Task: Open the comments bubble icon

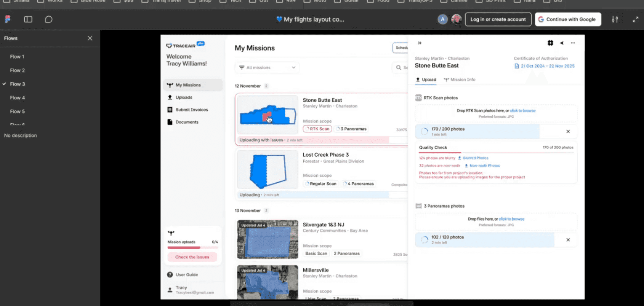Action: pos(49,19)
